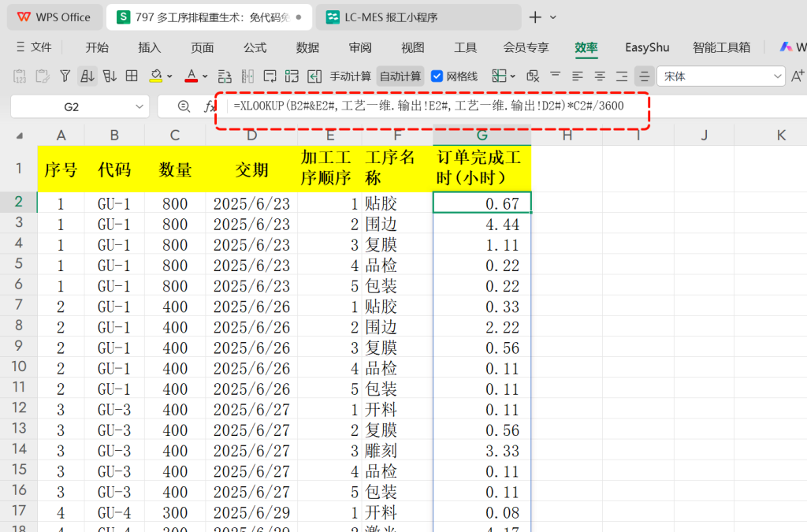The height and width of the screenshot is (532, 807).
Task: Click the wrap text icon
Action: tap(270, 76)
